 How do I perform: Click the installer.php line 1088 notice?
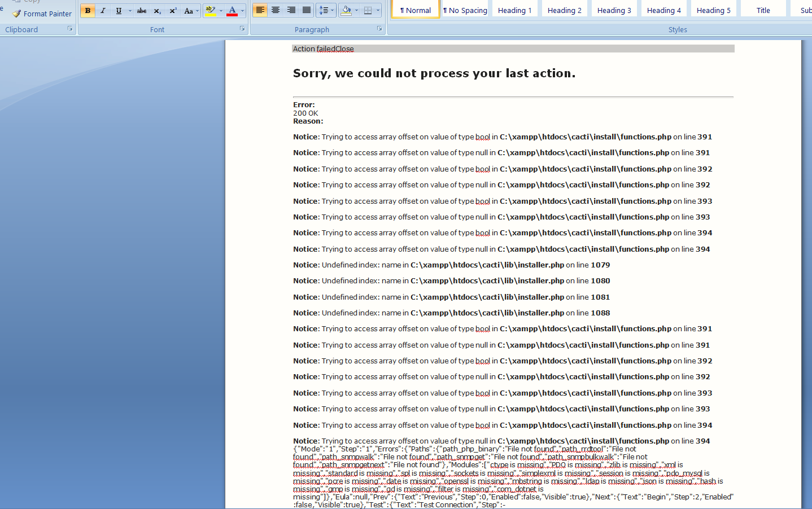pyautogui.click(x=452, y=313)
